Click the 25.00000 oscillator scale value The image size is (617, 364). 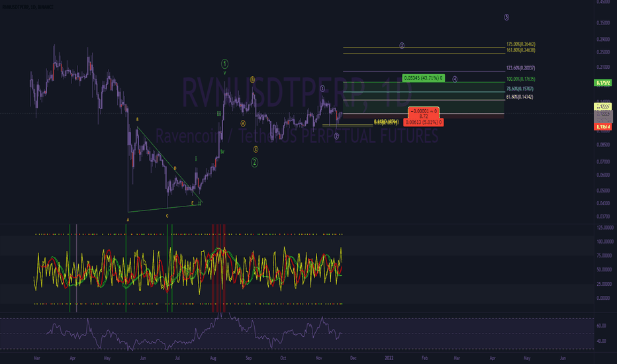tap(605, 284)
